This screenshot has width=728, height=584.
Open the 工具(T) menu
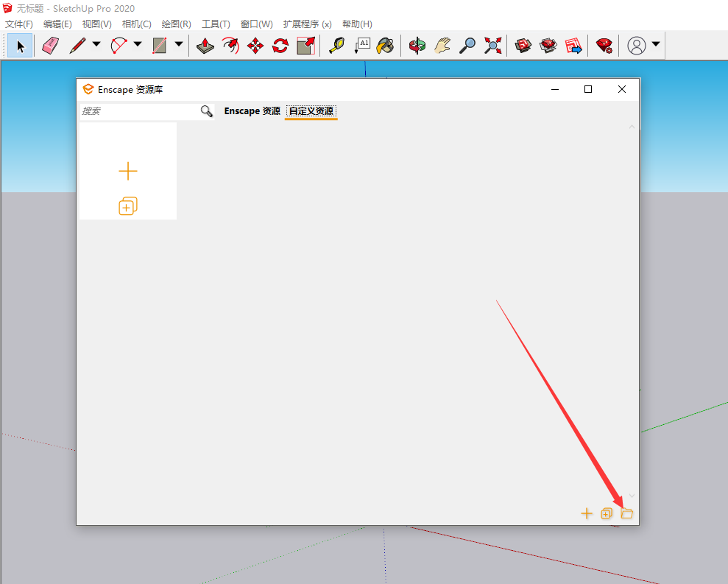[x=216, y=24]
